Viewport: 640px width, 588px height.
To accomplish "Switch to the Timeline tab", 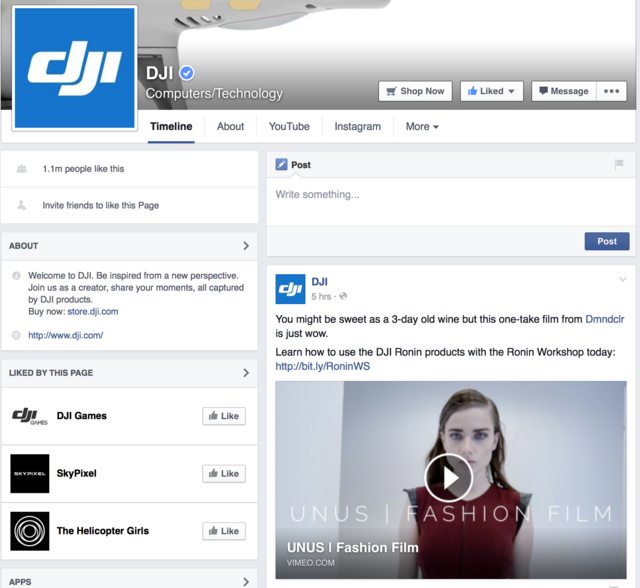I will click(x=171, y=126).
